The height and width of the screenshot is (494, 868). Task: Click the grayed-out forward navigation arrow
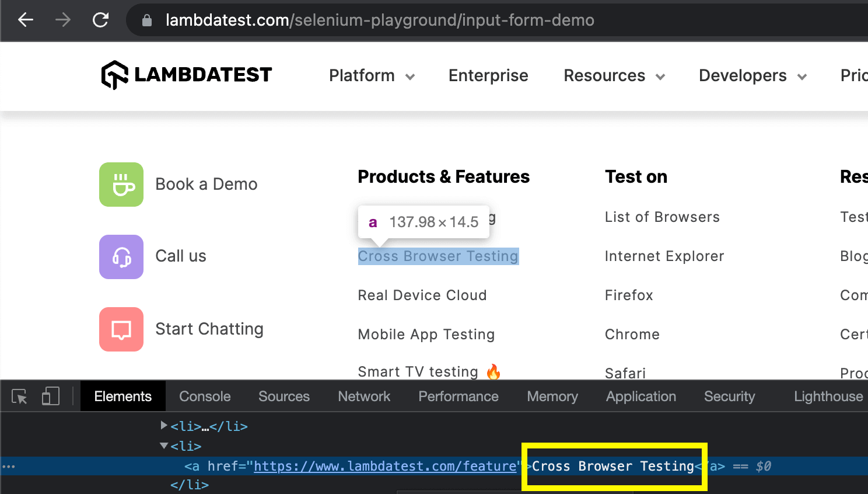(x=62, y=19)
